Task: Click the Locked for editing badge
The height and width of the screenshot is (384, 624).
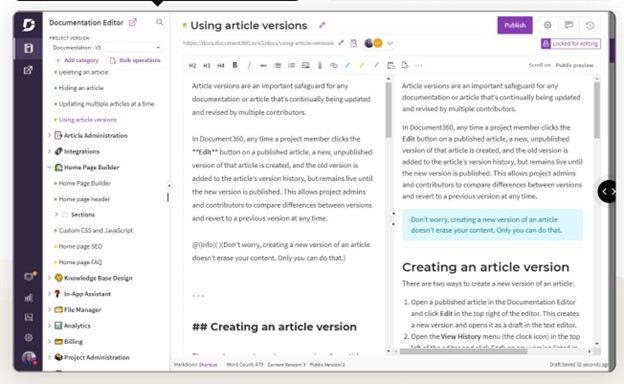Action: click(x=571, y=43)
